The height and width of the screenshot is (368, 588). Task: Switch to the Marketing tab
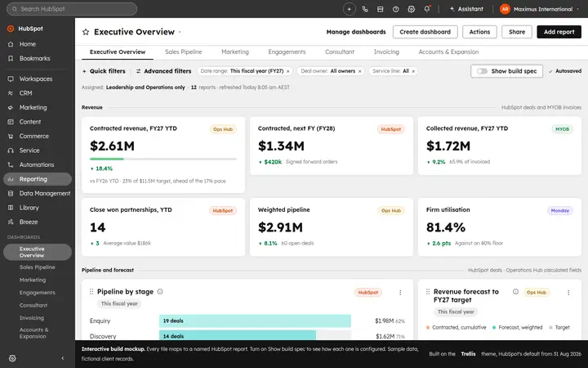tap(235, 52)
